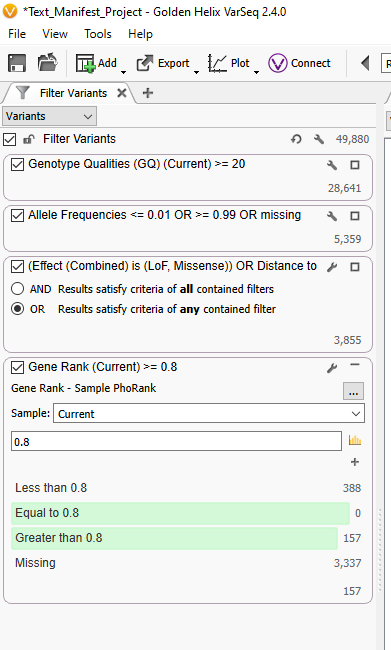Toggle Gene Rank filter checkbox
The image size is (391, 650).
click(17, 367)
